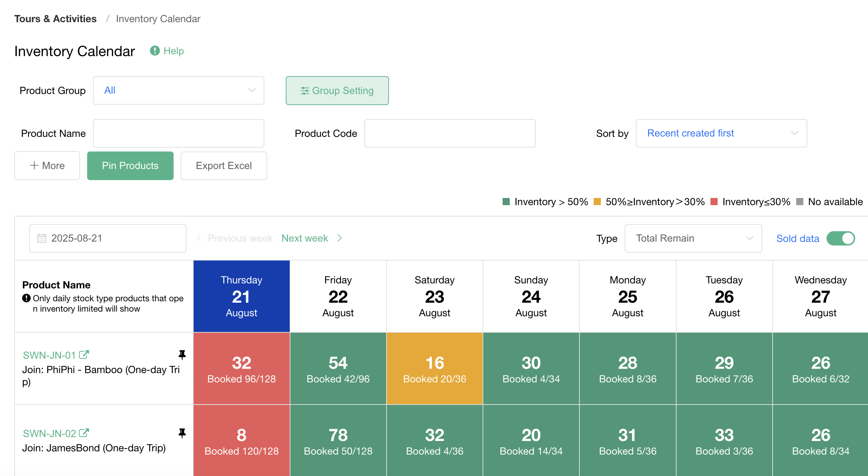
Task: Expand more filters with More button
Action: [x=47, y=165]
